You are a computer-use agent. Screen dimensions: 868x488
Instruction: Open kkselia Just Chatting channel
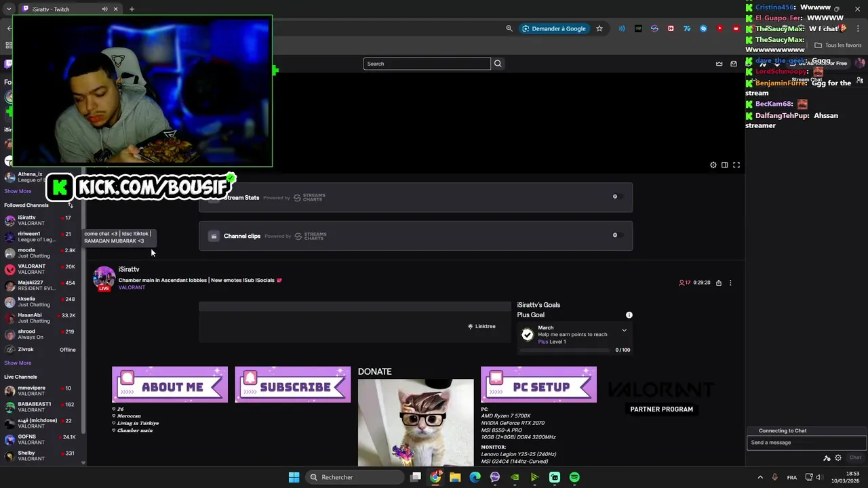click(x=41, y=302)
